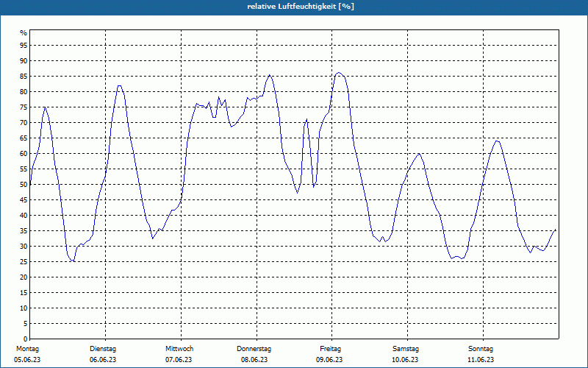This screenshot has width=588, height=368.
Task: Click the 90 value on the y-axis
Action: coord(24,61)
